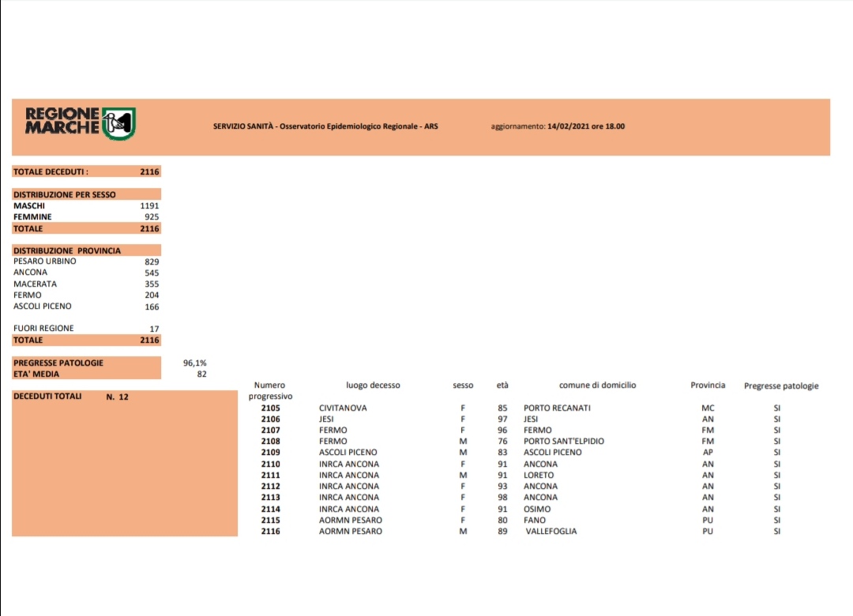Select progressive number 2112
Image resolution: width=853 pixels, height=616 pixels.
point(270,486)
